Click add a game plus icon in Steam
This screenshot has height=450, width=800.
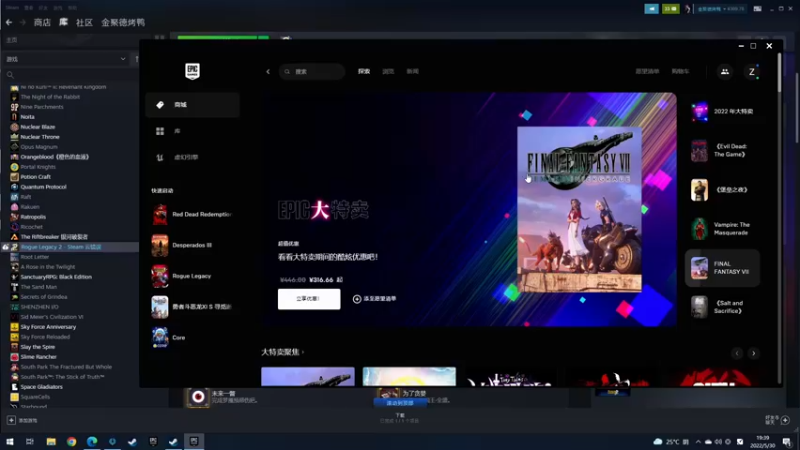coord(11,420)
